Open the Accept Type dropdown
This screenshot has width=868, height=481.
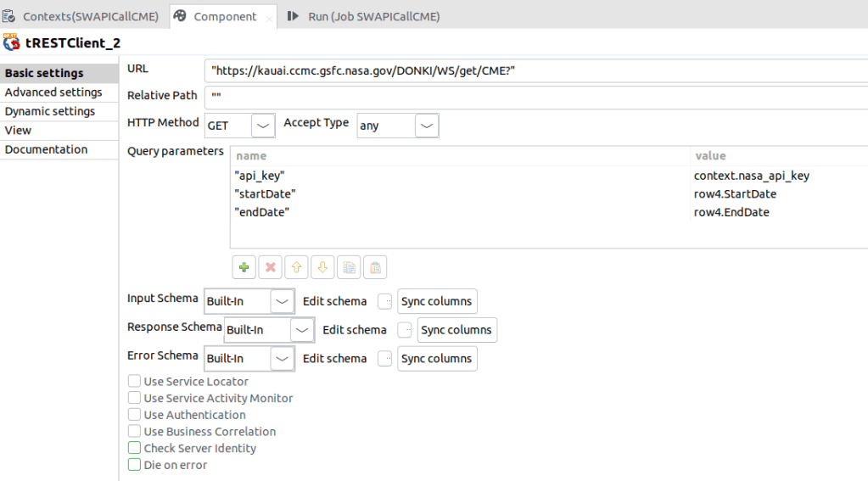[x=427, y=126]
